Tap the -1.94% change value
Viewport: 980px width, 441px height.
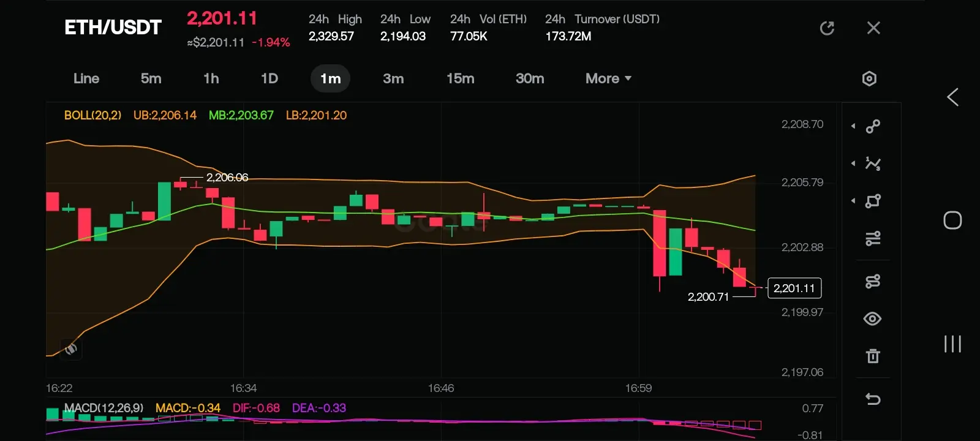[x=271, y=42]
